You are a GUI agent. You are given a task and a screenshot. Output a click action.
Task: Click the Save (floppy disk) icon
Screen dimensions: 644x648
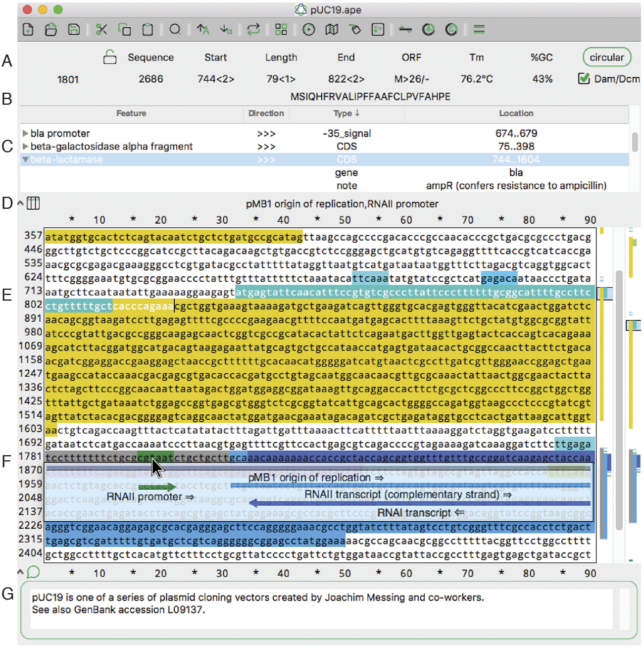pyautogui.click(x=74, y=30)
